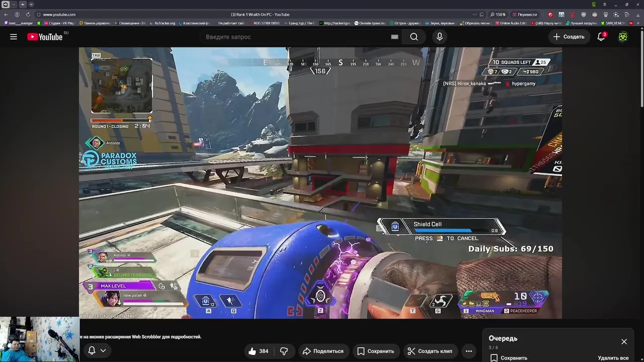Click the red round extension icon
The width and height of the screenshot is (644, 362).
coord(550,15)
